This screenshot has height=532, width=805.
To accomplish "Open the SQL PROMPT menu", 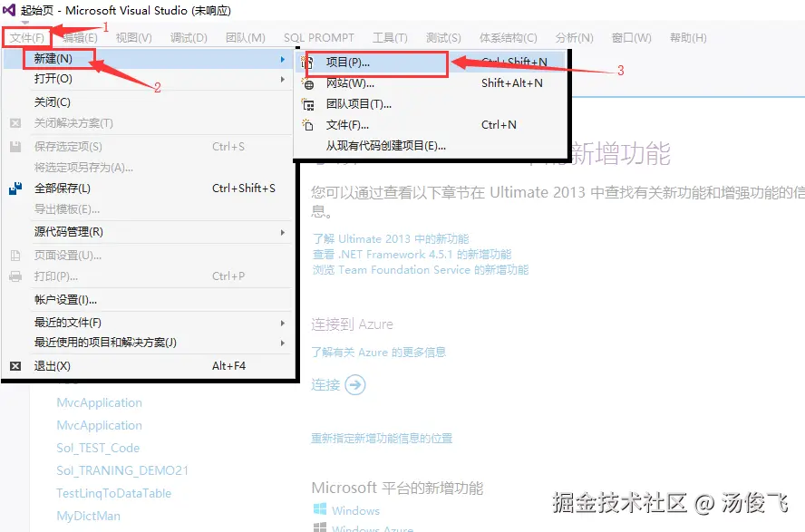I will (x=319, y=38).
